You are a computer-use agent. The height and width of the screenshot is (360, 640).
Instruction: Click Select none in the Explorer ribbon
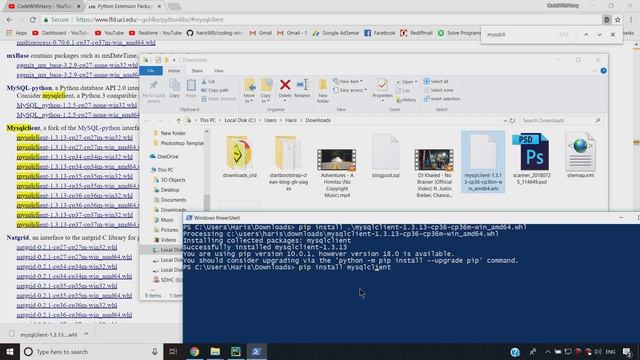(438, 90)
